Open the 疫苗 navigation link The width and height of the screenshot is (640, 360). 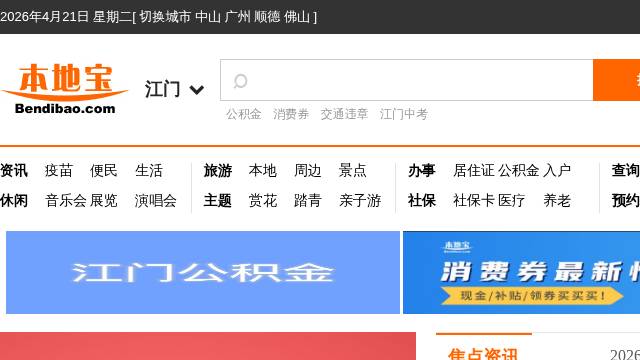pos(59,170)
